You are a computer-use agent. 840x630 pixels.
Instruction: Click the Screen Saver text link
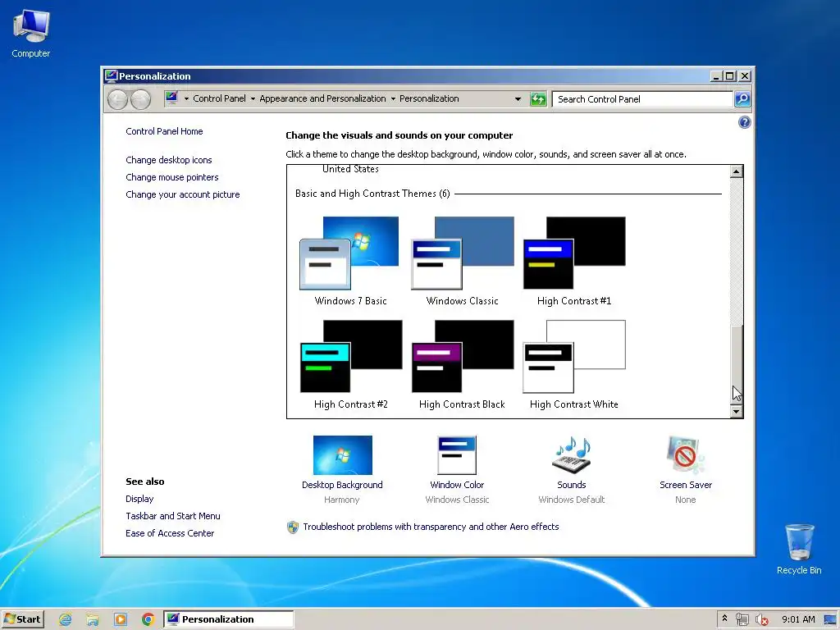[686, 485]
